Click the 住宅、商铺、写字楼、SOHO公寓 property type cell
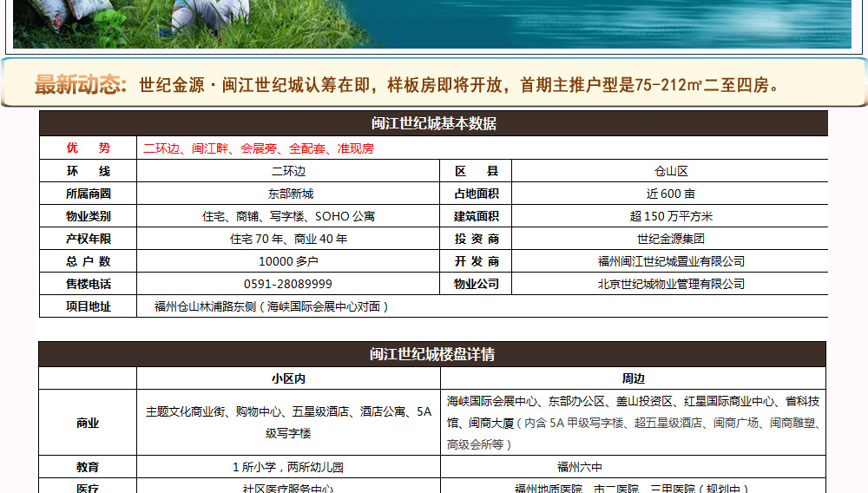Screen dimensions: 868x493 pos(288,216)
